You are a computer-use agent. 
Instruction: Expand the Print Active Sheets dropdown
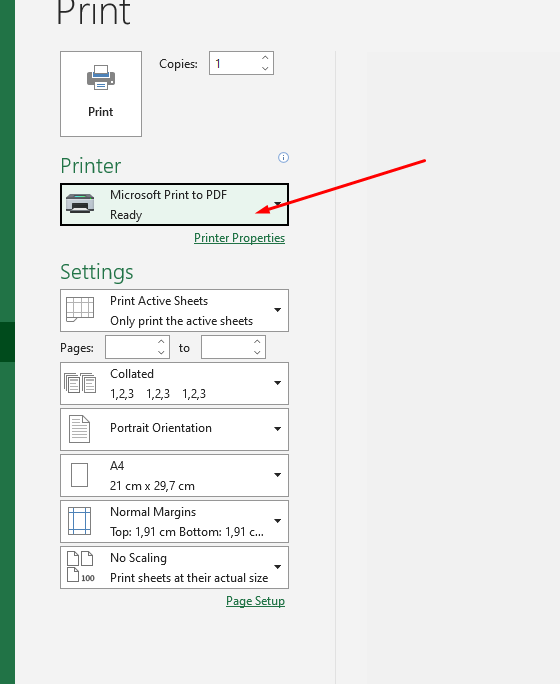coord(277,310)
